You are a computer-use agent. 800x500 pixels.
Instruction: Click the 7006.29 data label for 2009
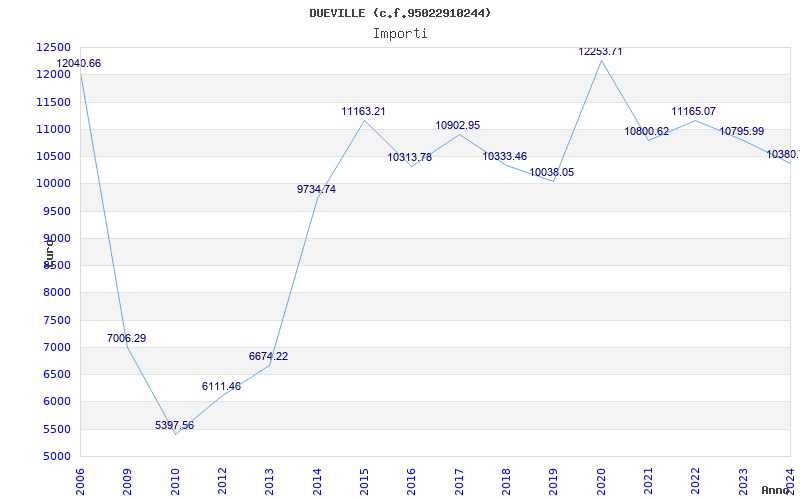(x=127, y=338)
